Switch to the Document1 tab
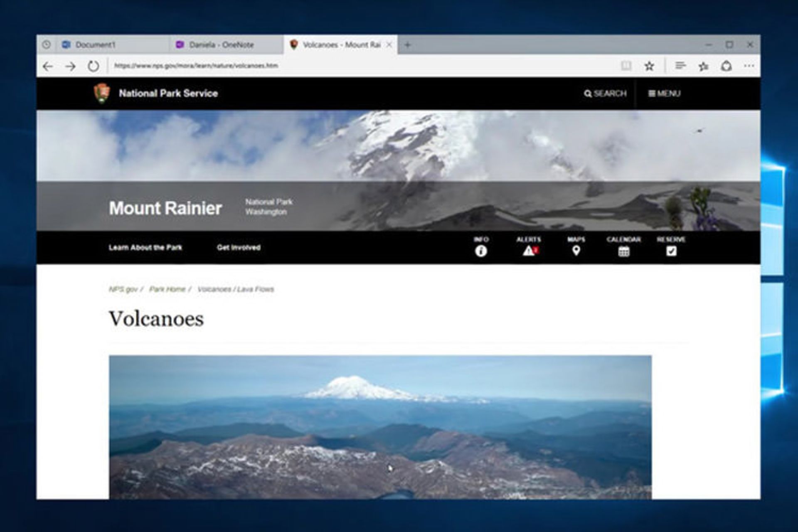The image size is (798, 532). [96, 44]
